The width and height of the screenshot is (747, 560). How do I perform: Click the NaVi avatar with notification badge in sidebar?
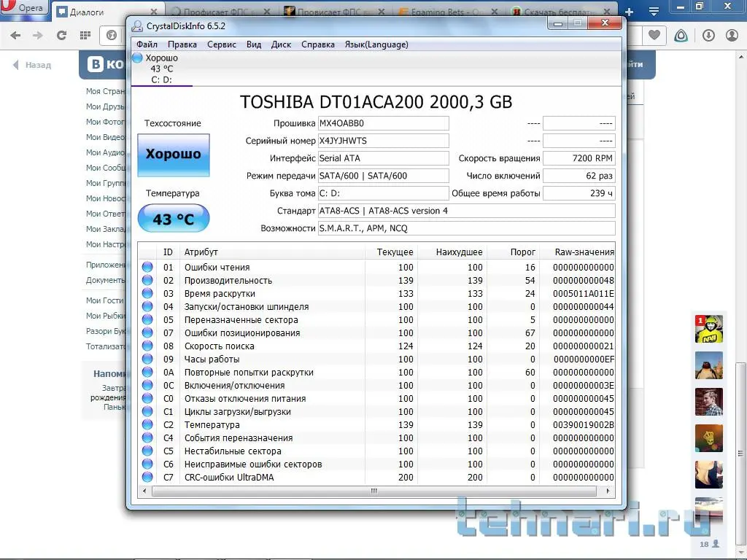tap(709, 329)
